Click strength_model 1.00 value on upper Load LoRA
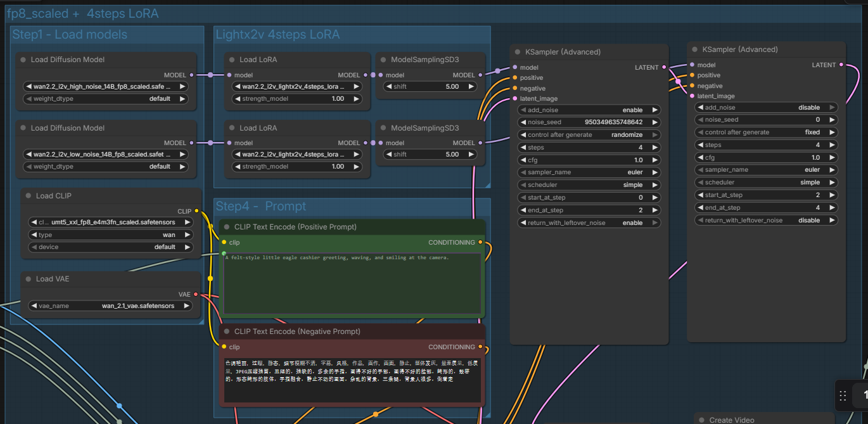Viewport: 868px width, 424px height. click(338, 99)
